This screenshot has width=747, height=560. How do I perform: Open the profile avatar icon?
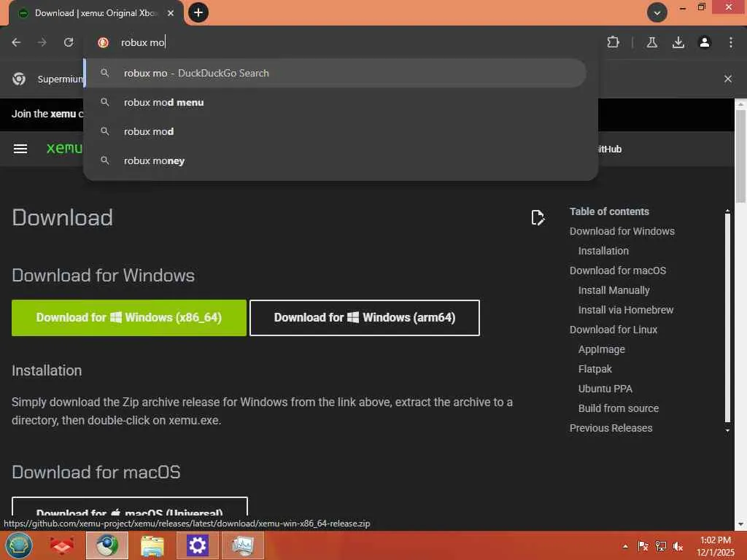coord(704,42)
